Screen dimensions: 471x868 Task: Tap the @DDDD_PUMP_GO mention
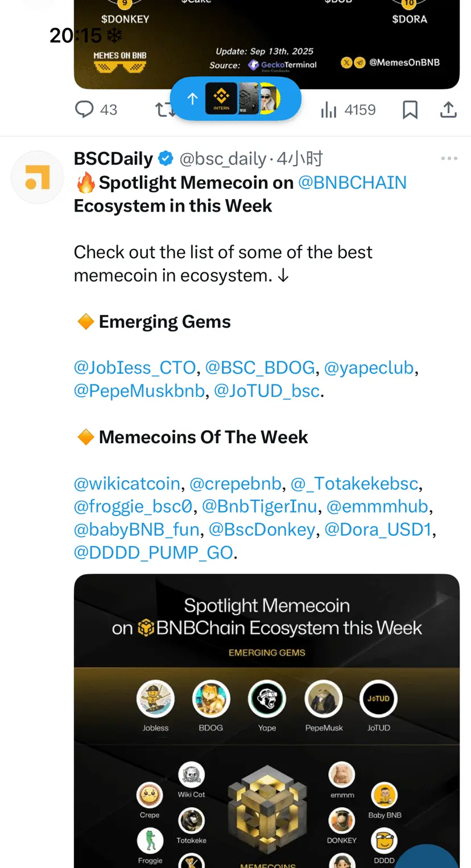click(154, 552)
